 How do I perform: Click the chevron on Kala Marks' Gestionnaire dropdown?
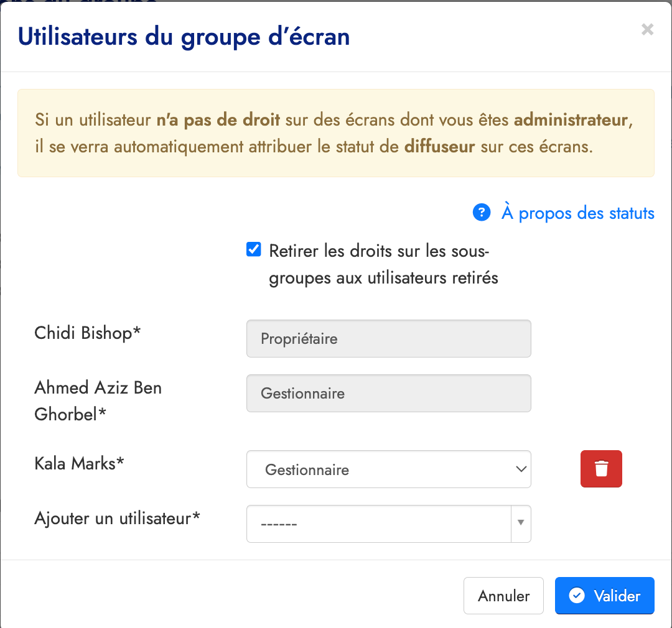(x=521, y=469)
